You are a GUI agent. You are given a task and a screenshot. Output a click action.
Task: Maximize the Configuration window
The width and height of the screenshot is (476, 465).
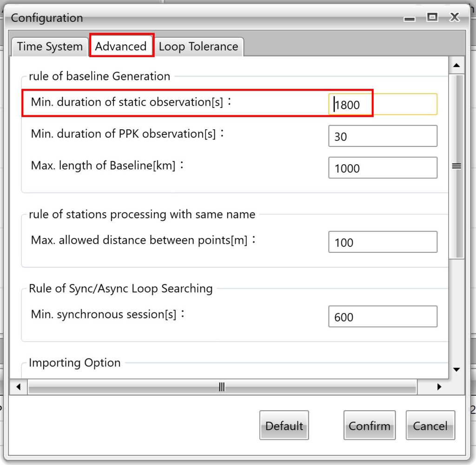coord(432,17)
